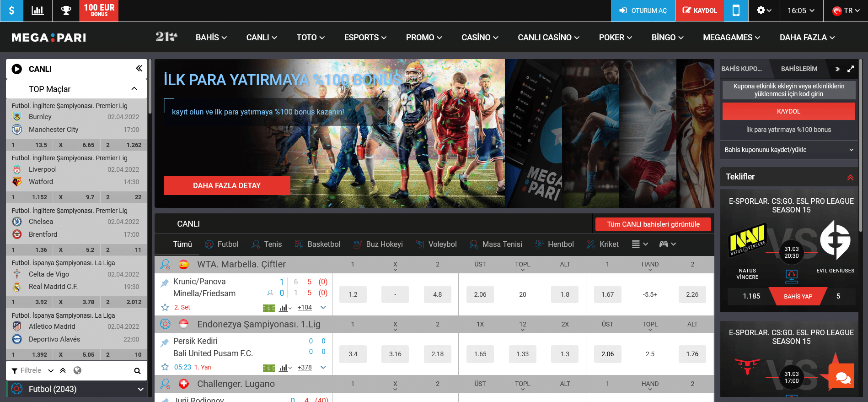Open the DAHA FAZLA menu

[x=807, y=38]
